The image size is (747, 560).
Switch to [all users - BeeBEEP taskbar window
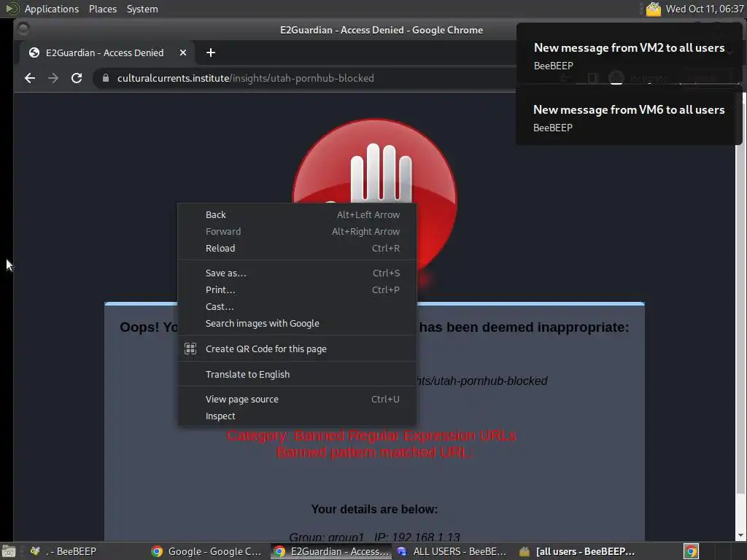point(578,551)
